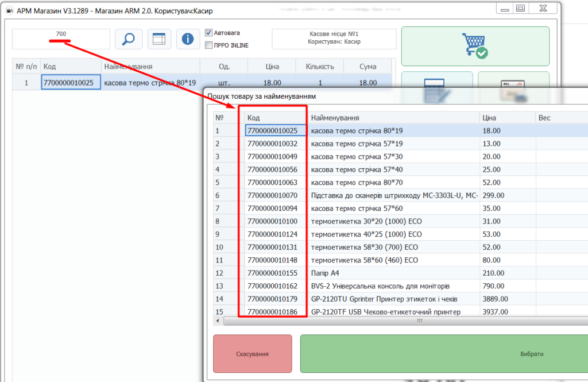Image resolution: width=588 pixels, height=382 pixels.
Task: Click the green shopping cart checkout button
Action: point(475,46)
